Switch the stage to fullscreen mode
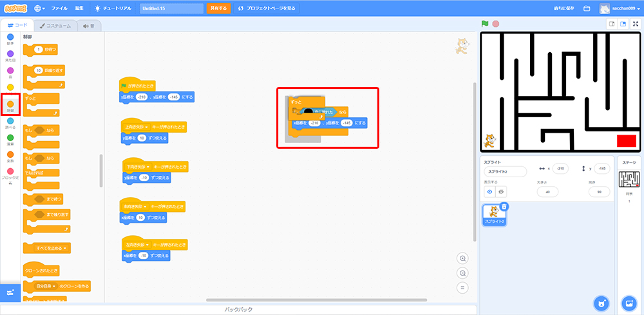This screenshot has width=644, height=315. [x=636, y=24]
